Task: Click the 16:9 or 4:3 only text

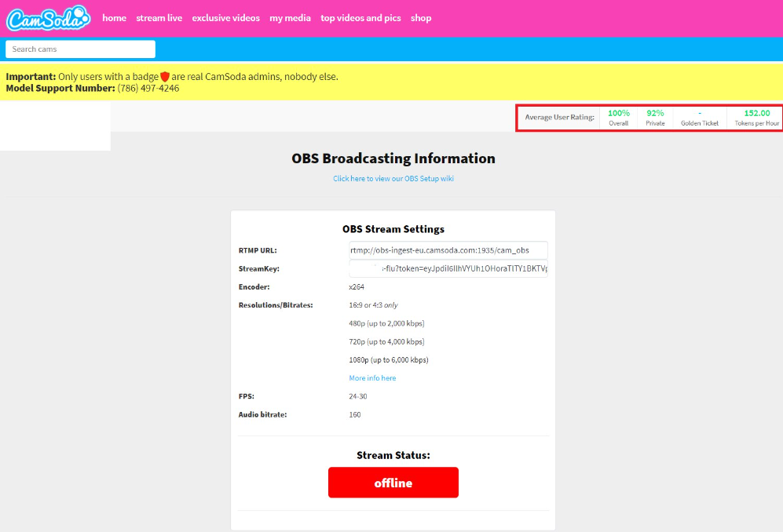Action: (x=373, y=305)
